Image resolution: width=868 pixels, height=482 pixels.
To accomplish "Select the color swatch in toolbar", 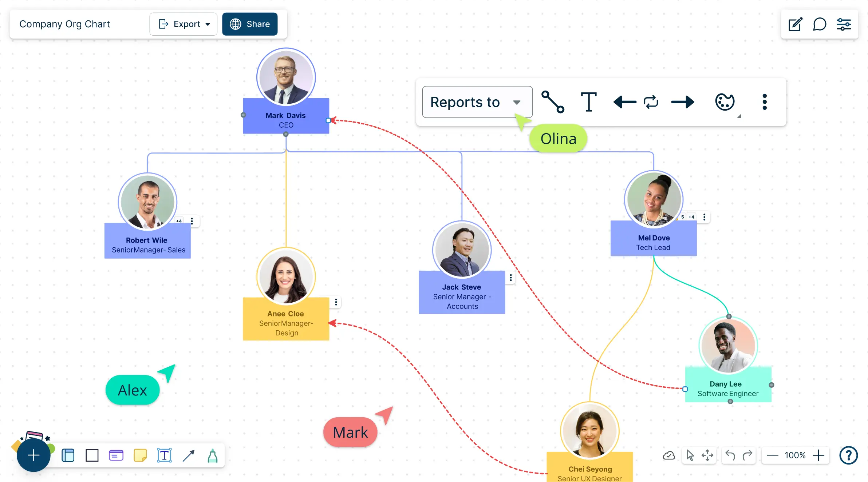I will click(x=725, y=101).
